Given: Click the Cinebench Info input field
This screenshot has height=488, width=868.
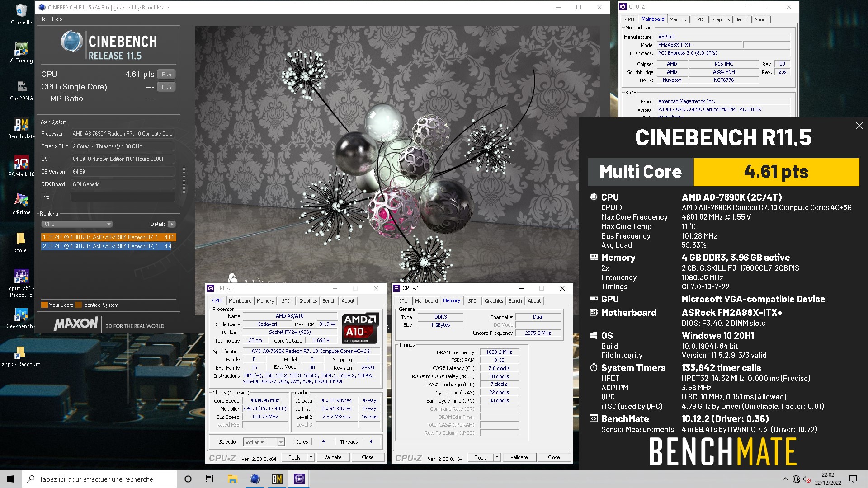Looking at the screenshot, I should pyautogui.click(x=123, y=197).
